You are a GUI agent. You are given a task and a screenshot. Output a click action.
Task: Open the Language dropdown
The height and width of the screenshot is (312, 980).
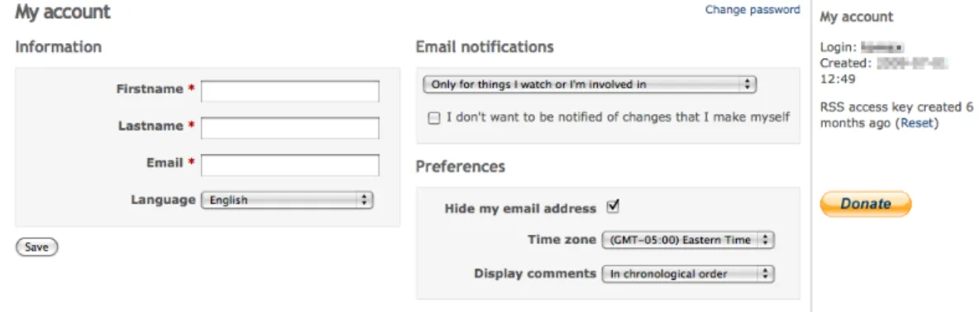pos(287,200)
